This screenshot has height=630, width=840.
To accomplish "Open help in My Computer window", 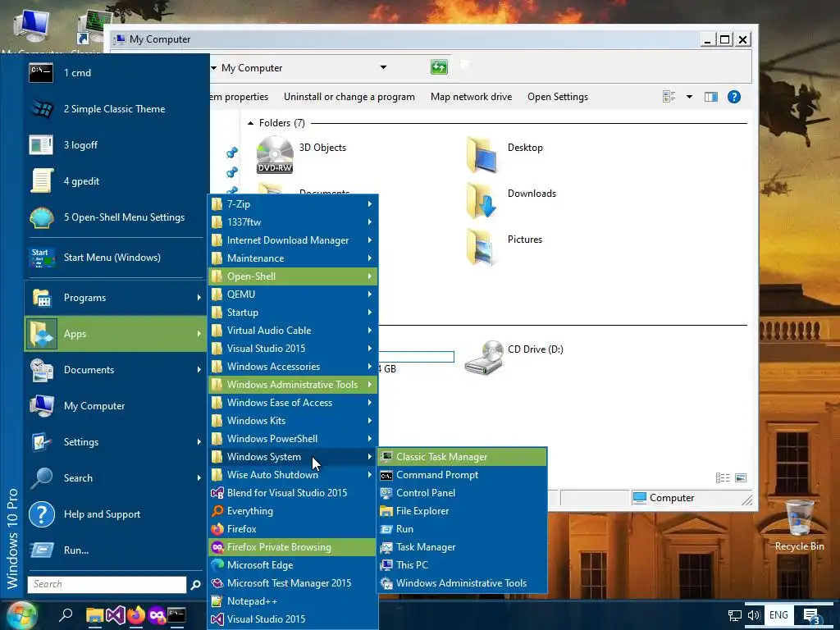I will [734, 97].
